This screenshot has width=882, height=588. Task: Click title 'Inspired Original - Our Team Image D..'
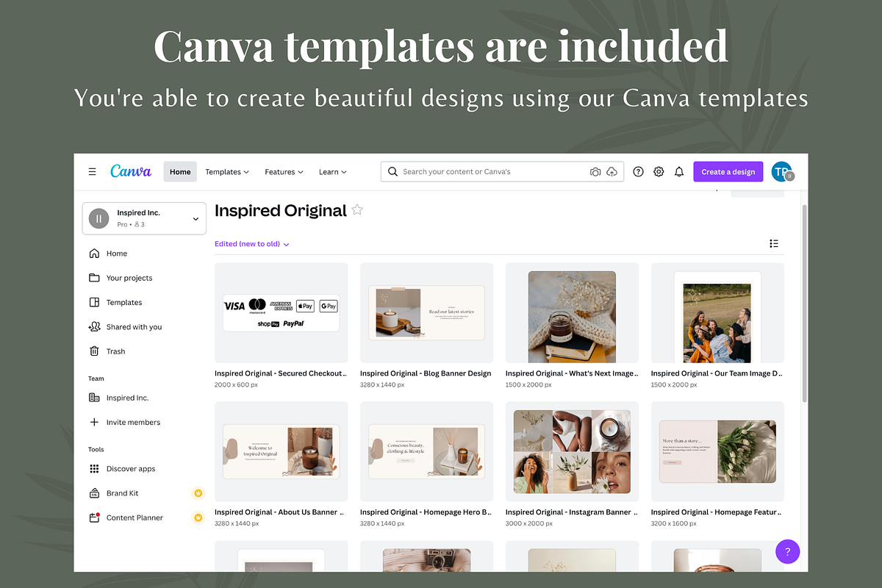(x=717, y=373)
